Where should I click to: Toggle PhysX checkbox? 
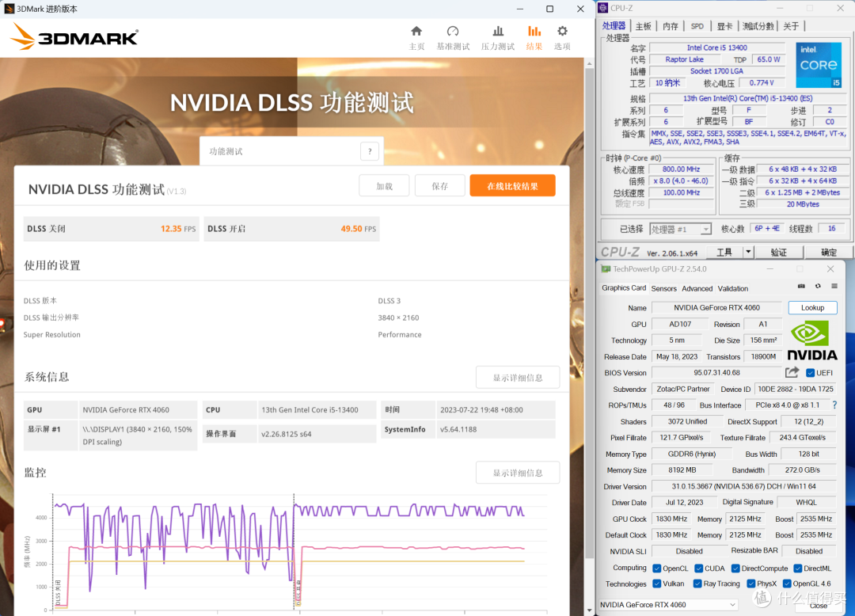pyautogui.click(x=750, y=584)
